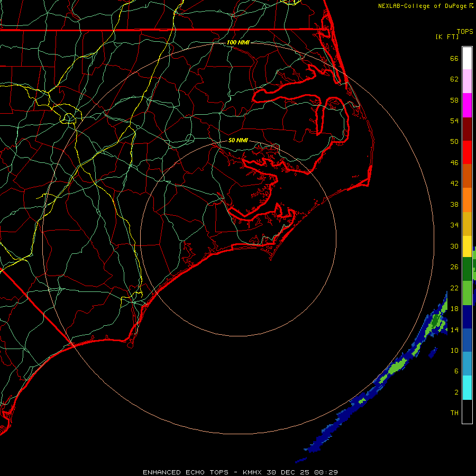Click the white 66 kft legend swatch
This screenshot has height=476, width=476.
(x=467, y=58)
